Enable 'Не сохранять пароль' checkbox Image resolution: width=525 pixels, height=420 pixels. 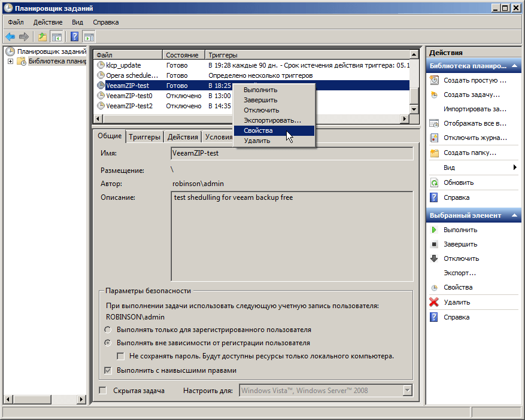tap(120, 356)
